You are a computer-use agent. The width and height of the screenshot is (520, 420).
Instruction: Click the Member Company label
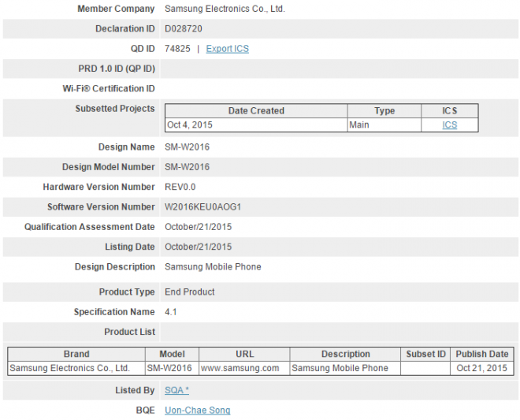[x=116, y=9]
